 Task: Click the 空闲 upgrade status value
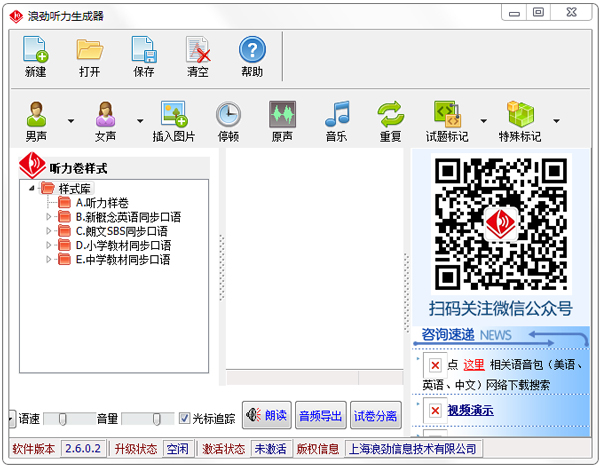click(178, 449)
